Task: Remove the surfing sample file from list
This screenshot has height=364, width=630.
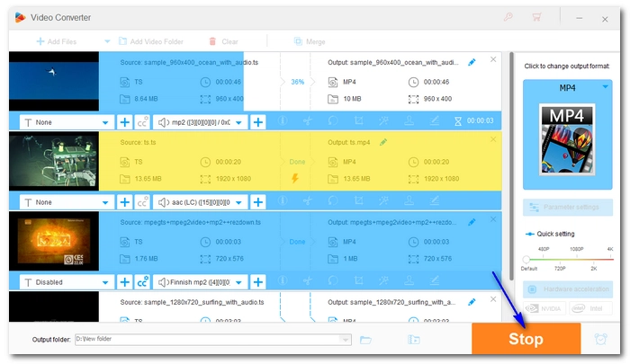Action: 493,299
